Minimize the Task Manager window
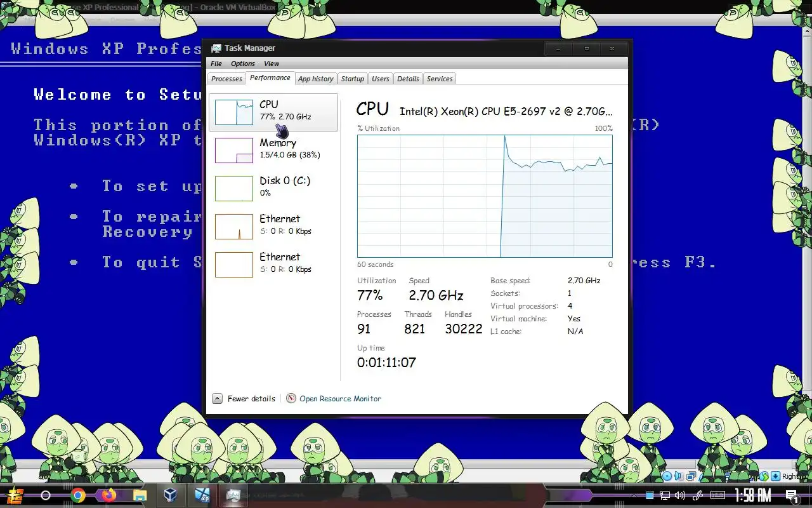The width and height of the screenshot is (812, 508). coord(558,49)
